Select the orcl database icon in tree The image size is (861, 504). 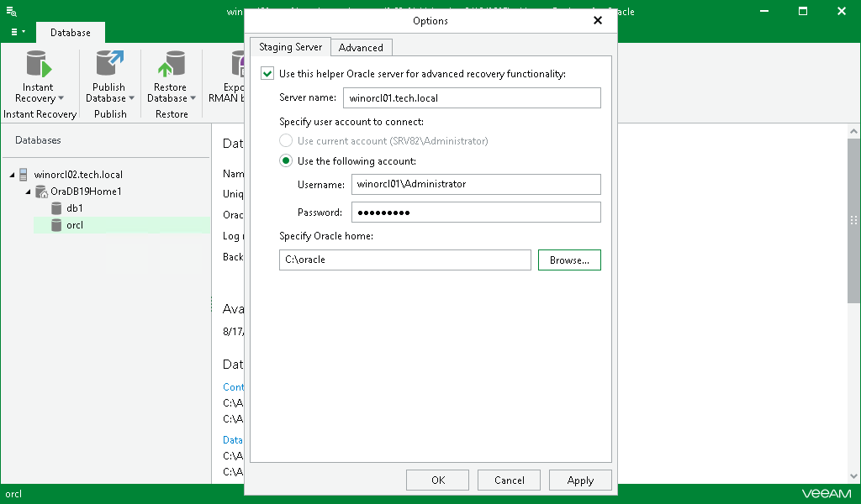point(56,225)
